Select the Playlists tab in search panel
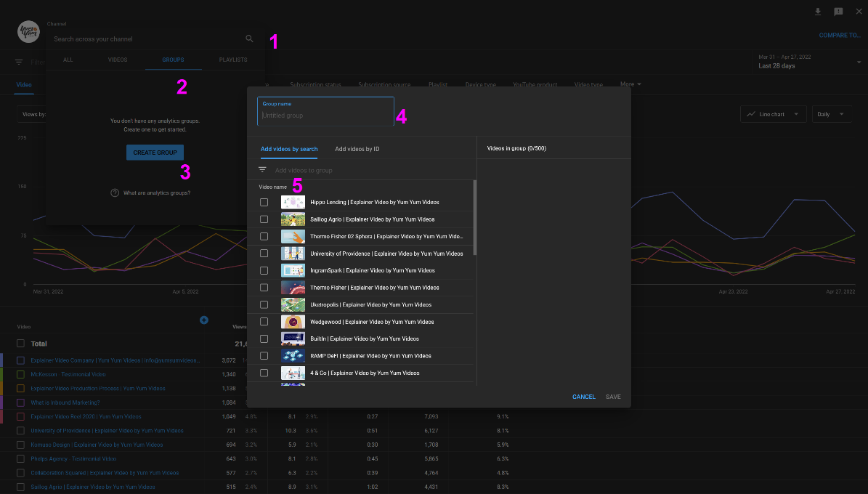The width and height of the screenshot is (868, 494). [233, 60]
